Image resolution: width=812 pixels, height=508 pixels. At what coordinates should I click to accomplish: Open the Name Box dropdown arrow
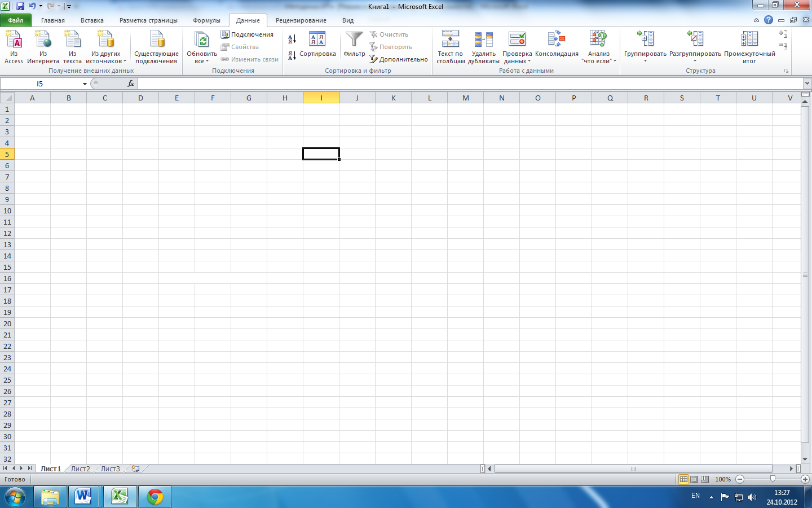click(x=85, y=84)
